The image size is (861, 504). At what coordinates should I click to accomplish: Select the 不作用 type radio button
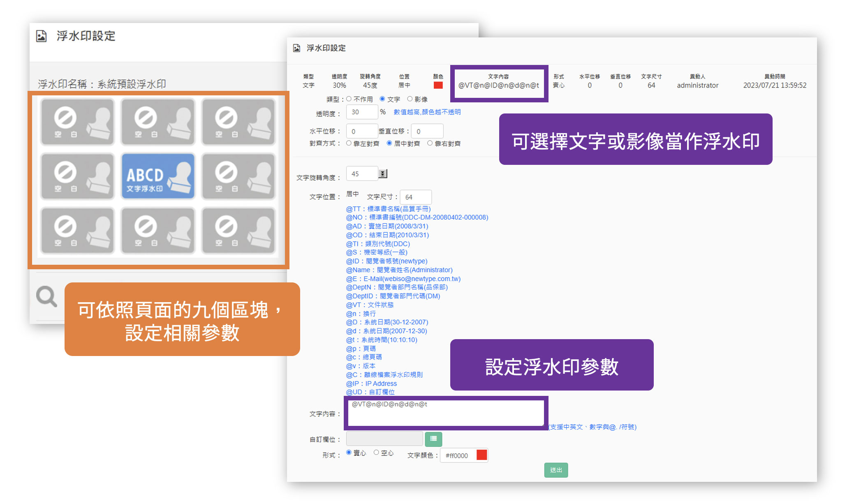click(x=349, y=99)
